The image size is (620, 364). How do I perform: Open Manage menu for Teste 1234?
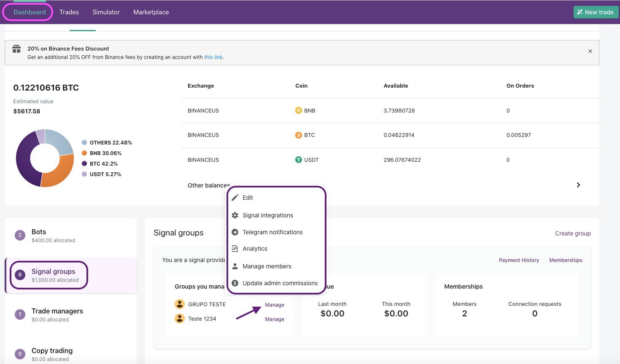point(275,319)
